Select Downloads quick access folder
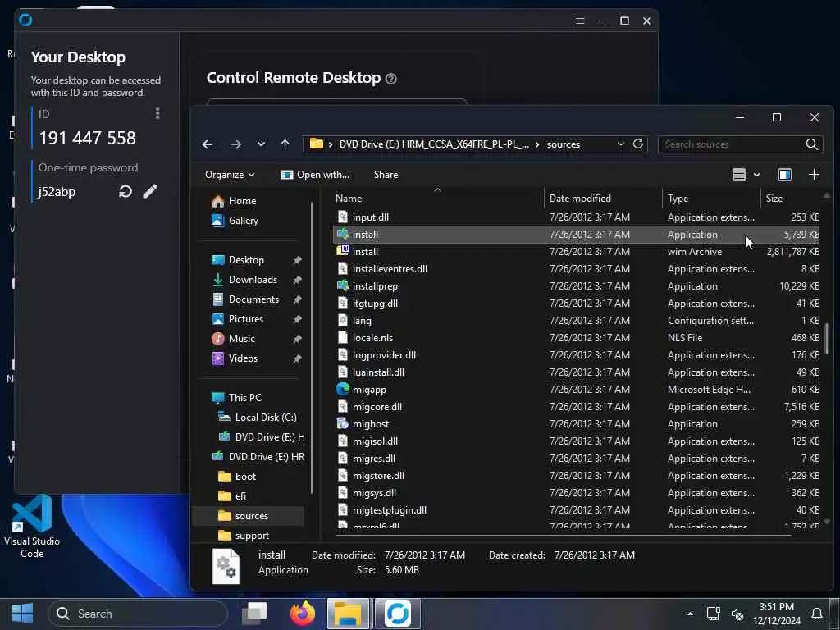Image resolution: width=840 pixels, height=630 pixels. tap(244, 280)
